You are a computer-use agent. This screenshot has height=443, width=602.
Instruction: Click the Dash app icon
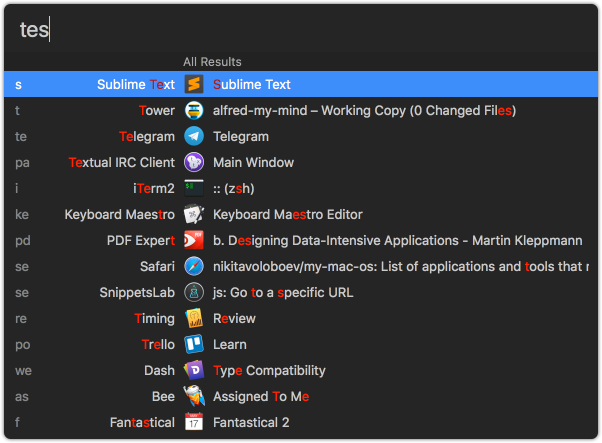pos(194,370)
